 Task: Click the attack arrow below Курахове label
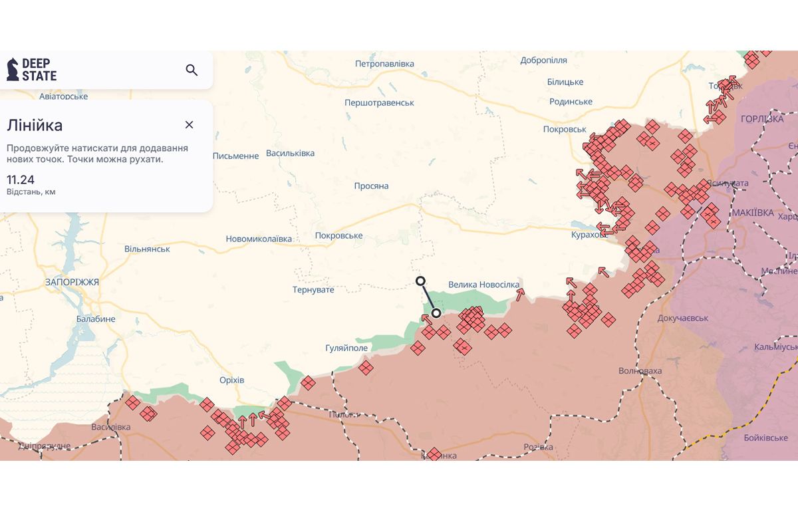tap(603, 271)
